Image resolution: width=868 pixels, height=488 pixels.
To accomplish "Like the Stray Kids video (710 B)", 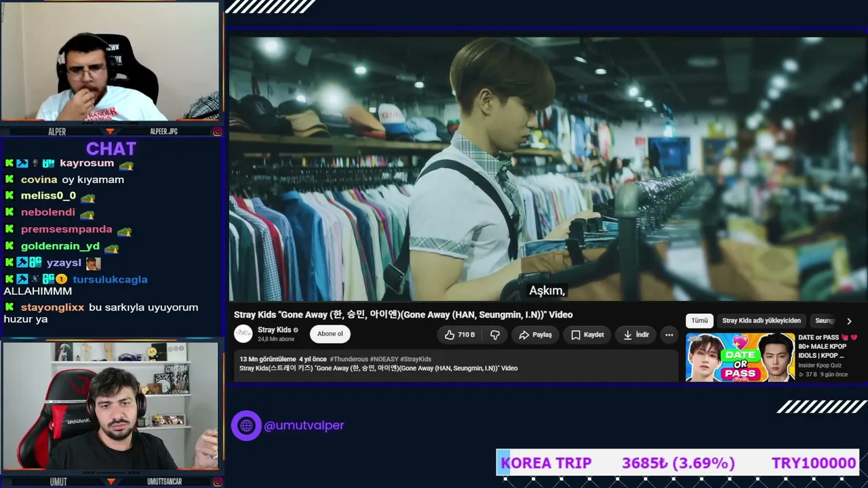I will tap(459, 335).
